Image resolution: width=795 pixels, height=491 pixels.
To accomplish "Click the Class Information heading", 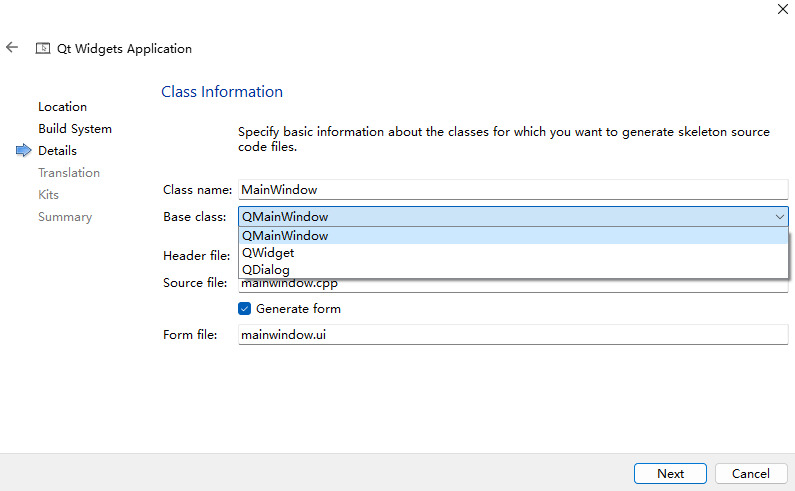I will 222,92.
